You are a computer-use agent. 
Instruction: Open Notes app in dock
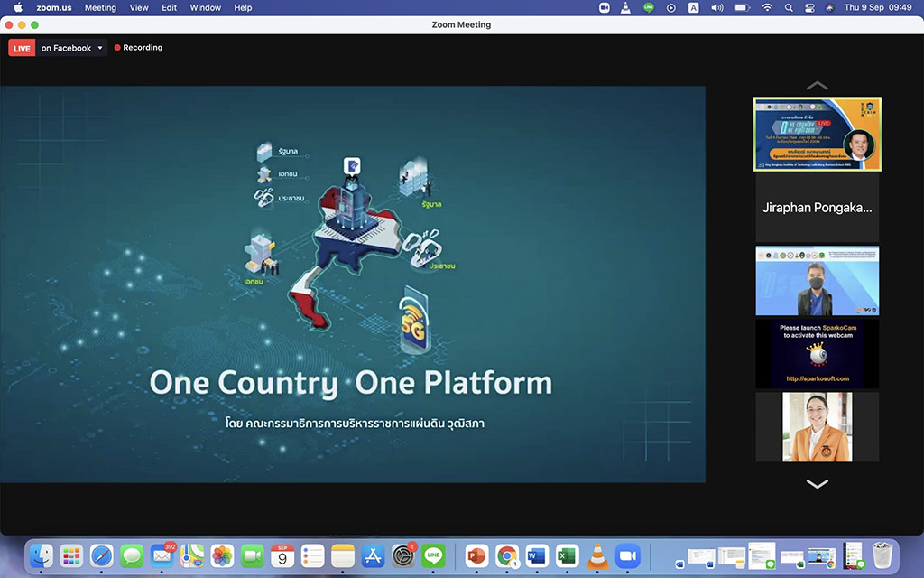[x=342, y=555]
